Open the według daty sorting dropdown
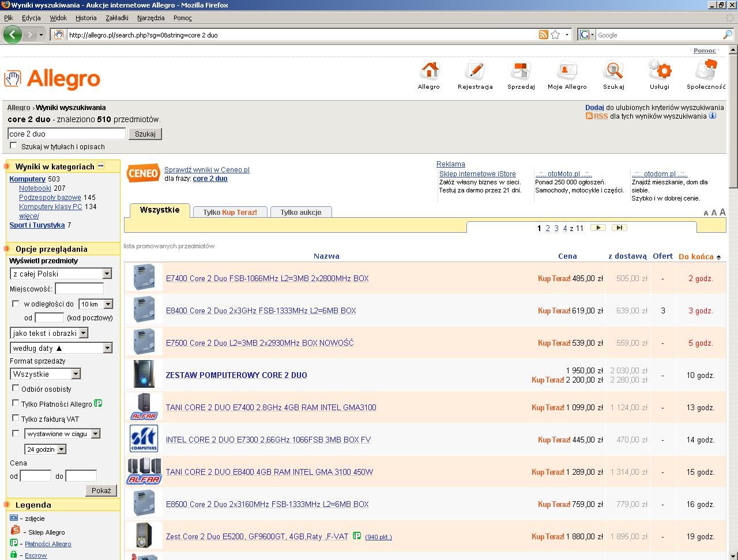738x560 pixels. (x=61, y=348)
